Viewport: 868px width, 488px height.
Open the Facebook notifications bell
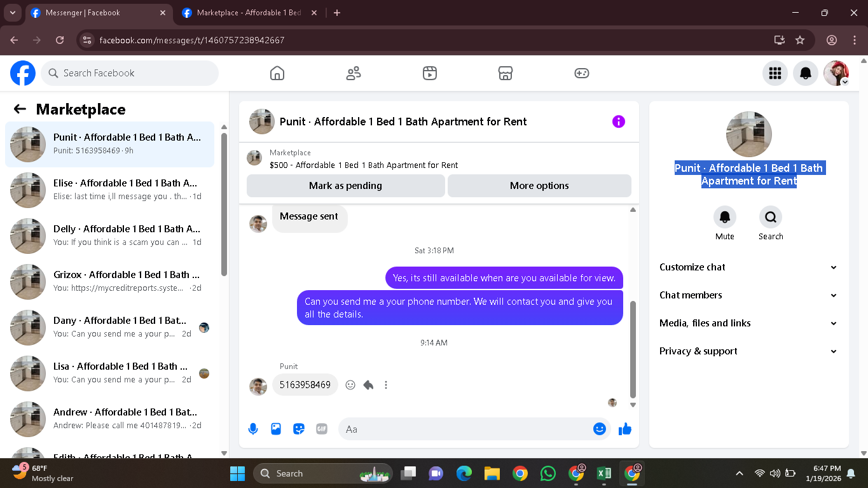coord(806,73)
